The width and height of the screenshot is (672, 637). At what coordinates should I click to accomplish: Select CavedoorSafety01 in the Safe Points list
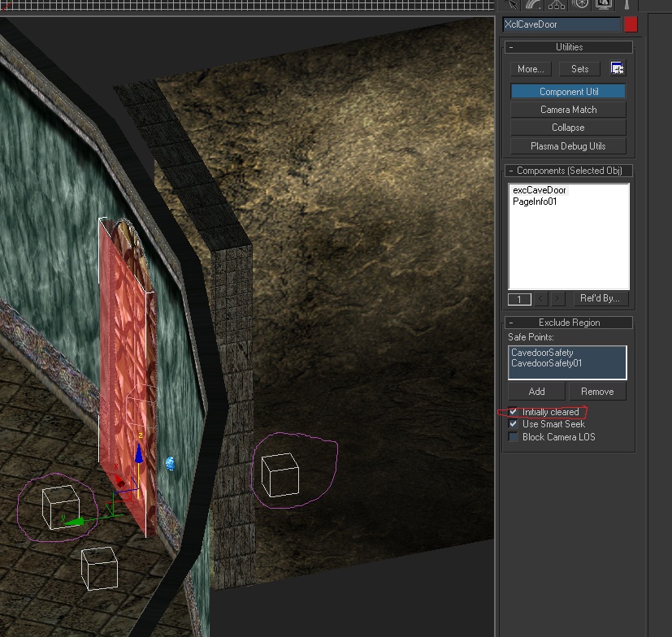pyautogui.click(x=546, y=363)
